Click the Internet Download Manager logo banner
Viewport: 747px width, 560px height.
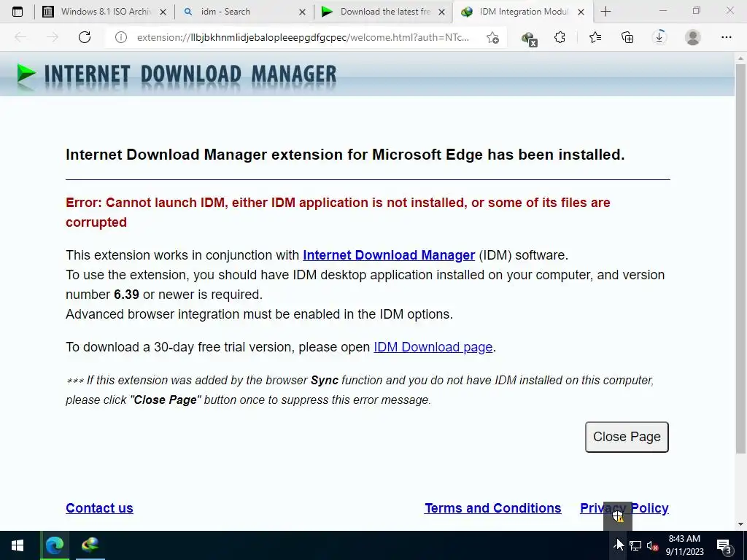[177, 75]
